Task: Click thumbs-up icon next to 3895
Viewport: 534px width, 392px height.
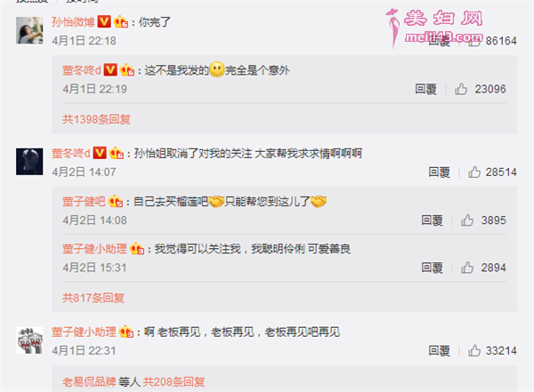Action: click(x=467, y=220)
